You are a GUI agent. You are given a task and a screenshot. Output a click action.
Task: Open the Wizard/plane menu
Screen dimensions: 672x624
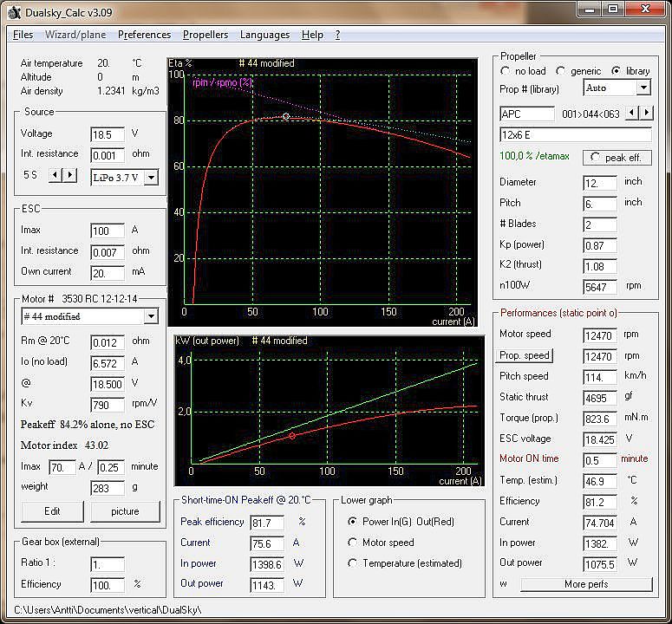point(75,35)
